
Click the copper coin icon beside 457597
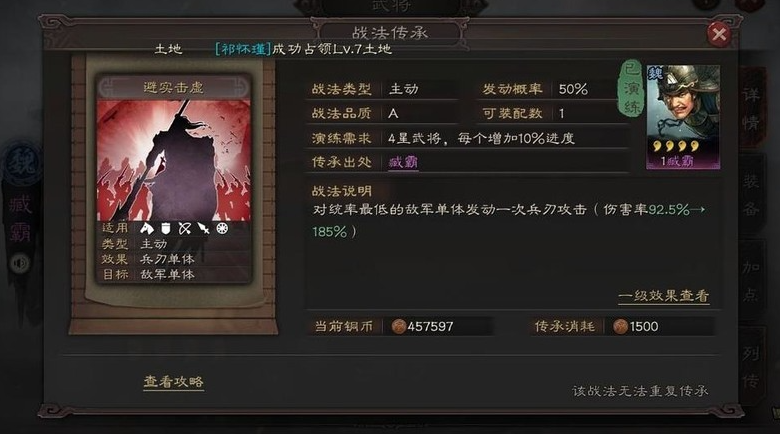click(x=398, y=326)
